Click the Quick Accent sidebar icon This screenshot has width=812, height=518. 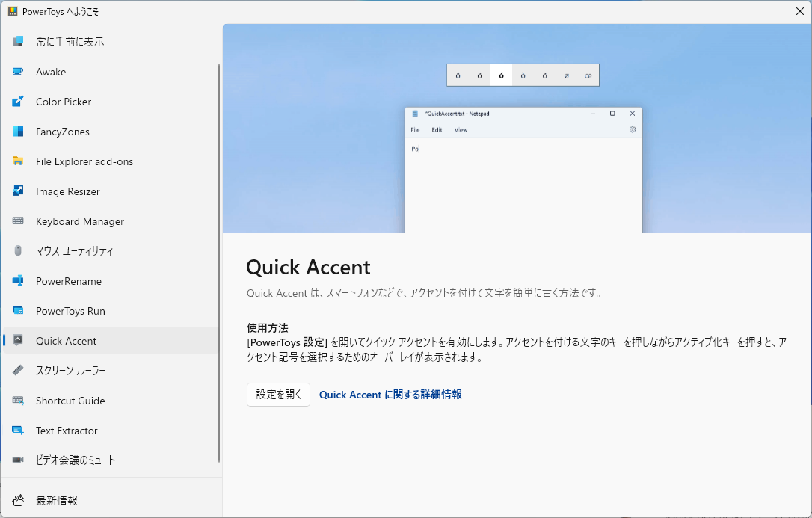[x=18, y=341]
